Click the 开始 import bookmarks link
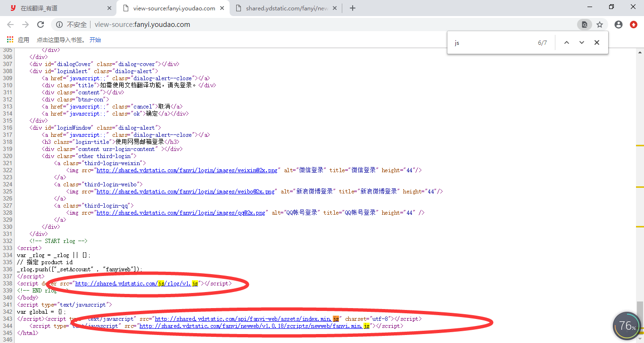This screenshot has width=644, height=343. pyautogui.click(x=95, y=40)
